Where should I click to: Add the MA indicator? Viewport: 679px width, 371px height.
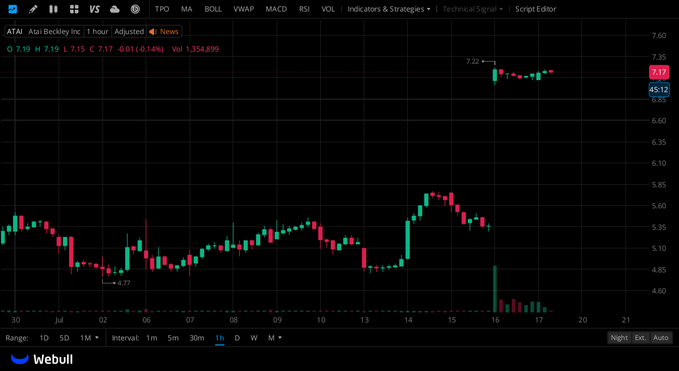[187, 9]
